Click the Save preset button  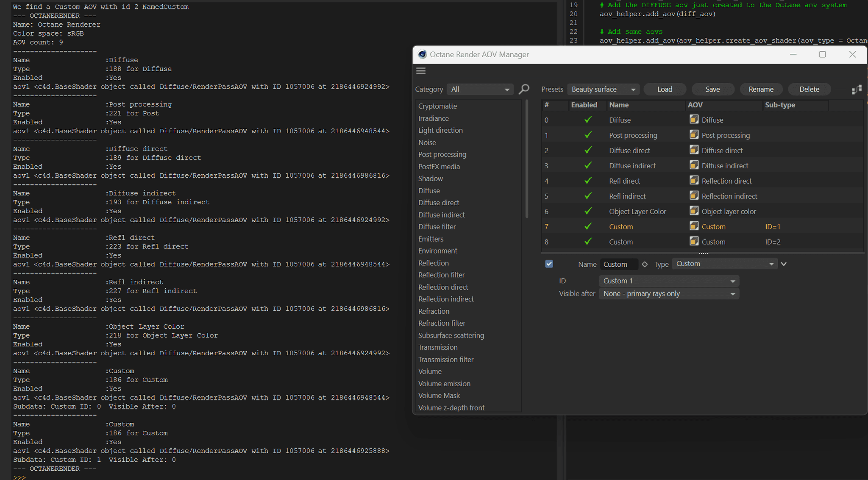tap(712, 89)
